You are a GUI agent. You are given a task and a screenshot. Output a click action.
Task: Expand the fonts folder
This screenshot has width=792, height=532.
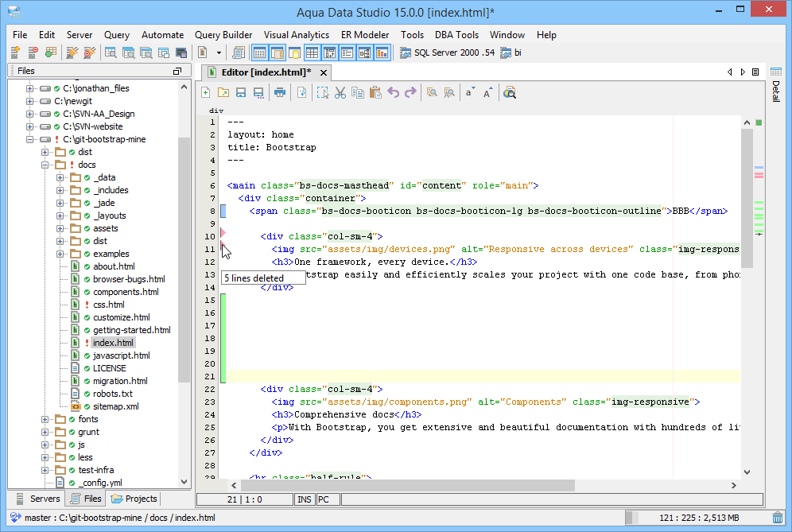coord(45,419)
